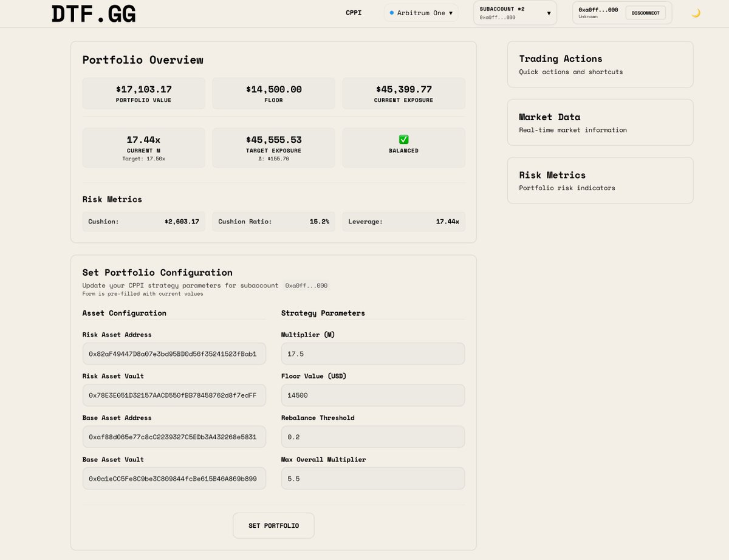
Task: Click the $45,399.77 current exposure value
Action: point(403,89)
